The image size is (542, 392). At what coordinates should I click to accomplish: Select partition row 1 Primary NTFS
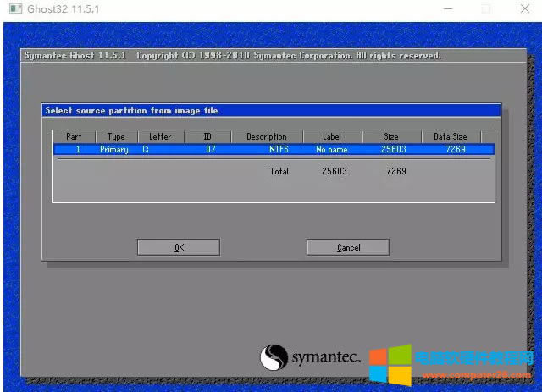click(274, 149)
